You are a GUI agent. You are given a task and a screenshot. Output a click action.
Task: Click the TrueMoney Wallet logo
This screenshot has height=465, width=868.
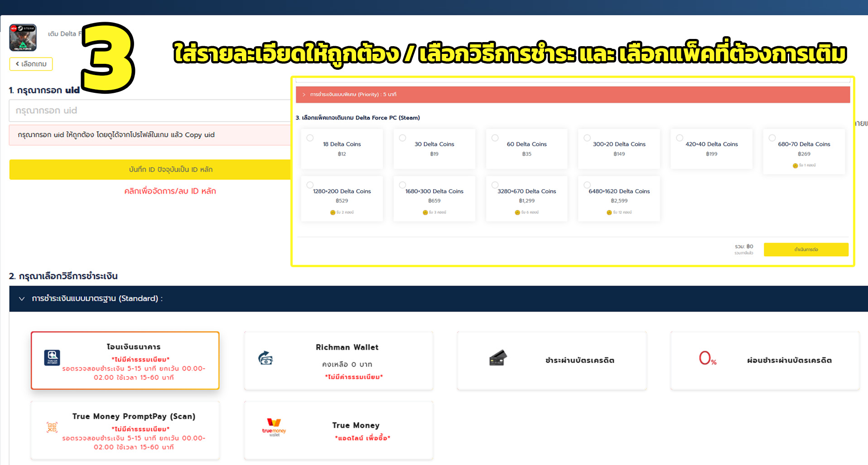tap(273, 426)
